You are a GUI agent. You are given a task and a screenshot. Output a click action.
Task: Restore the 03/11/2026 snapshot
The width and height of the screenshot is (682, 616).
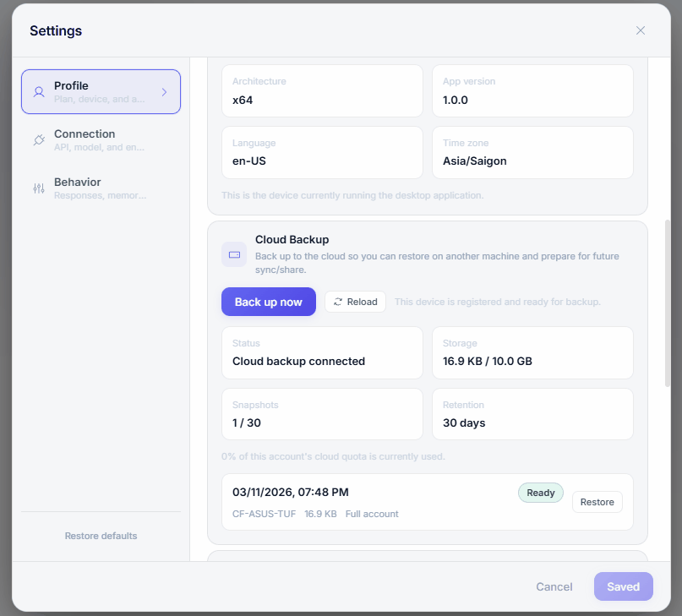click(597, 502)
